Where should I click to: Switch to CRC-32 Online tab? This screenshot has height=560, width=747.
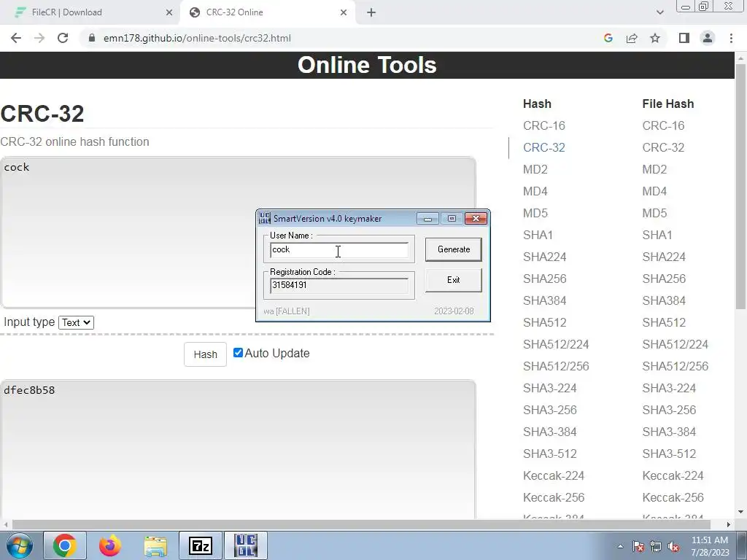pyautogui.click(x=267, y=12)
